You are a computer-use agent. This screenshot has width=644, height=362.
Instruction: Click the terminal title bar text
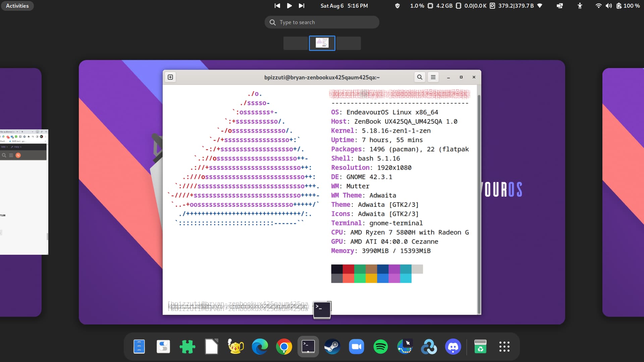pyautogui.click(x=322, y=77)
